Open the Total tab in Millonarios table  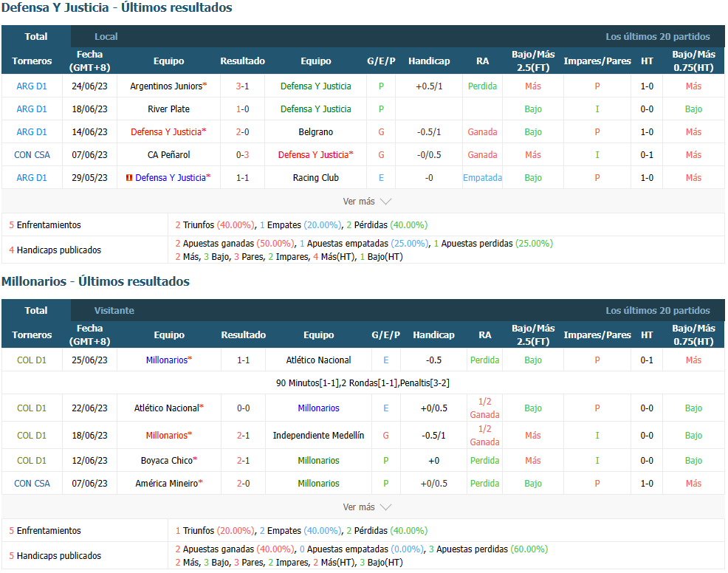point(35,310)
